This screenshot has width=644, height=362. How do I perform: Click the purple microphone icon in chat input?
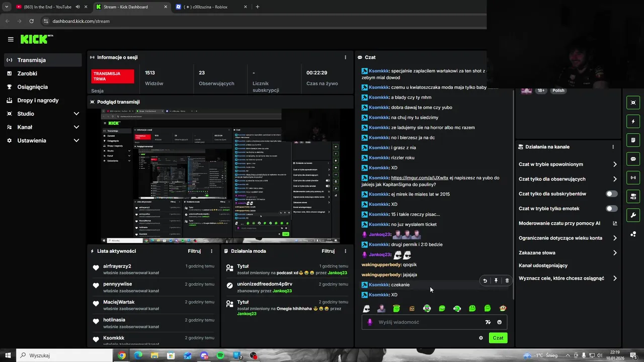coord(370,322)
